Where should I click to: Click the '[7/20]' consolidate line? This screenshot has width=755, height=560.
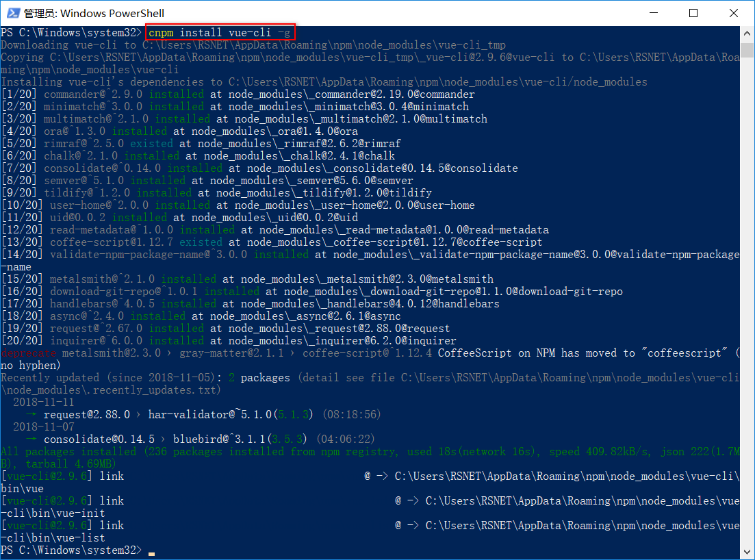click(259, 168)
